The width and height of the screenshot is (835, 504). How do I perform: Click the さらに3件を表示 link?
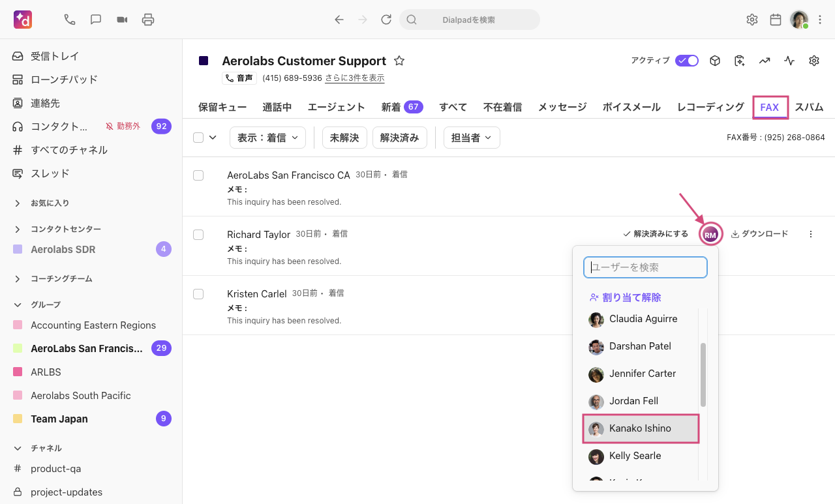[354, 78]
